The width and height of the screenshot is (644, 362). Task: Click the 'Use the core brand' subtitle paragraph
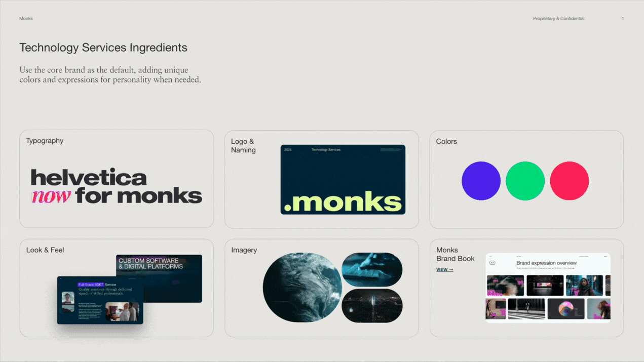110,75
